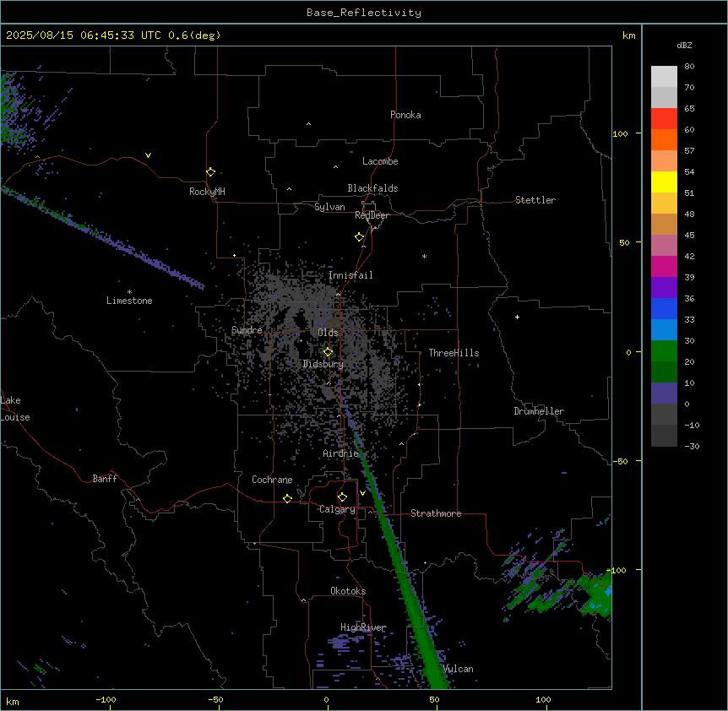Select the Okotoks label
The image size is (728, 711).
[x=348, y=591]
